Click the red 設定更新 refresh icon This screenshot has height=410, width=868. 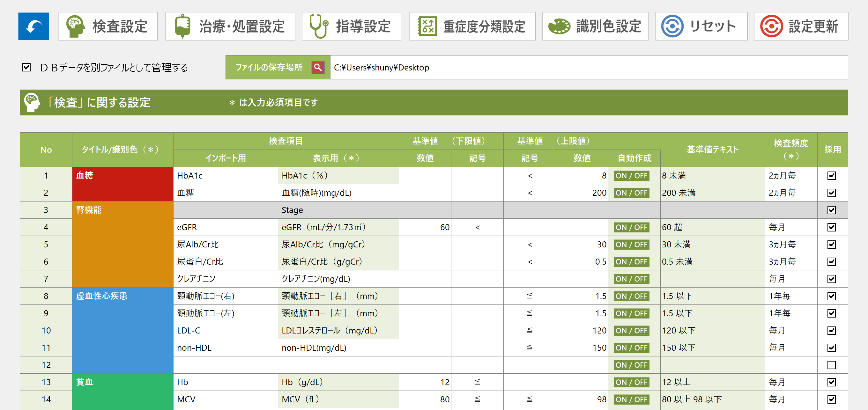point(771,26)
